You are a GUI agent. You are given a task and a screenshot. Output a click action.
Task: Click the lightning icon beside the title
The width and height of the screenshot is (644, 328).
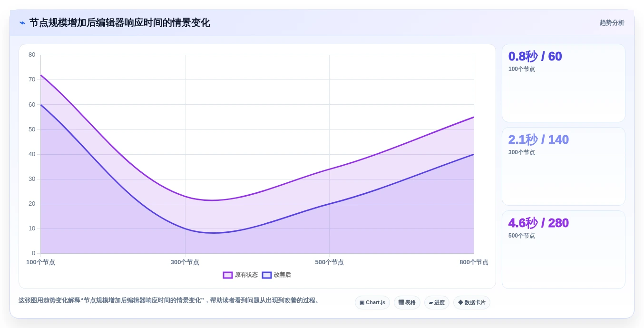tap(22, 23)
